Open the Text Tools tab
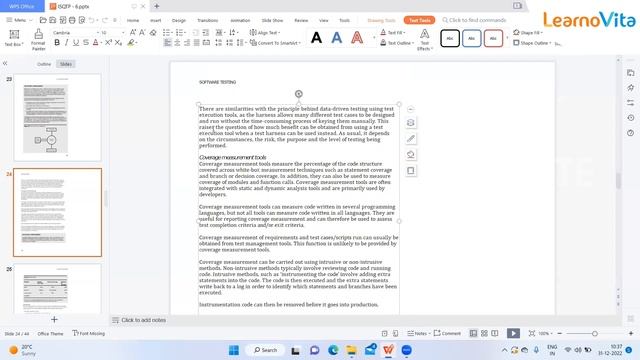 click(420, 20)
